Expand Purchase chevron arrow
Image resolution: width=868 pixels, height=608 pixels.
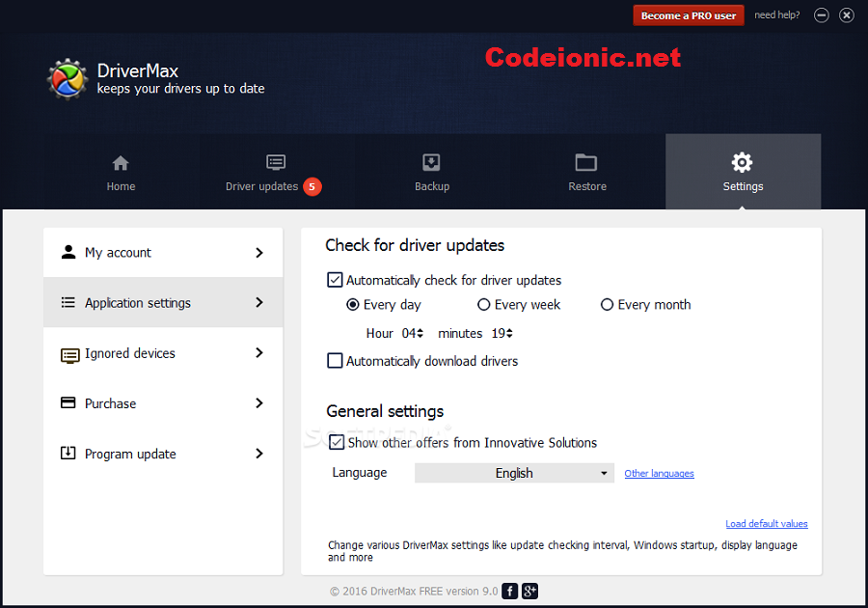tap(259, 403)
